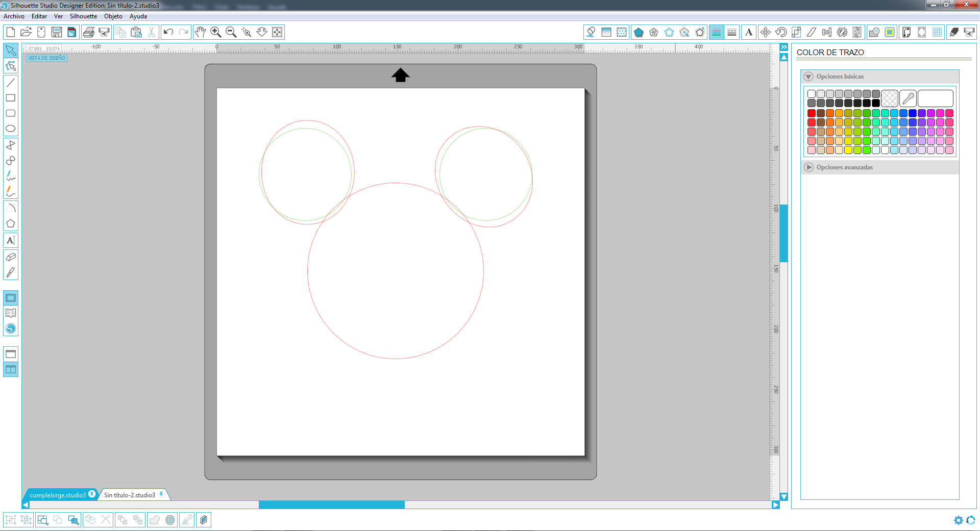Close the Sin título-2.studio3 tab
980x531 pixels.
161,494
